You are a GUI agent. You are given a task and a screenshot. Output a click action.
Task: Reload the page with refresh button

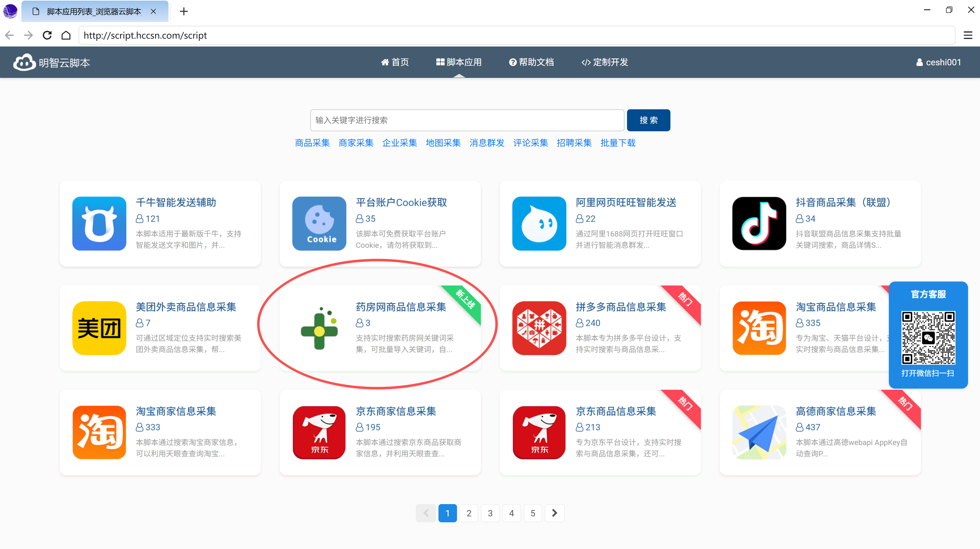click(47, 35)
